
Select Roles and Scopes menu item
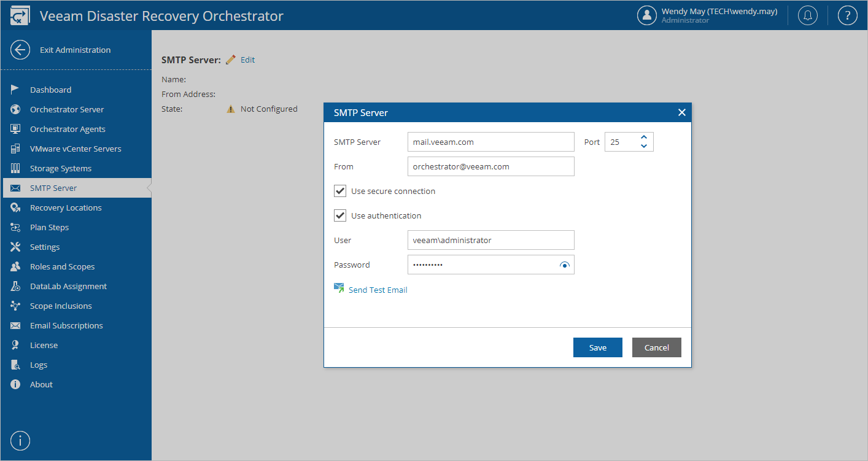62,266
